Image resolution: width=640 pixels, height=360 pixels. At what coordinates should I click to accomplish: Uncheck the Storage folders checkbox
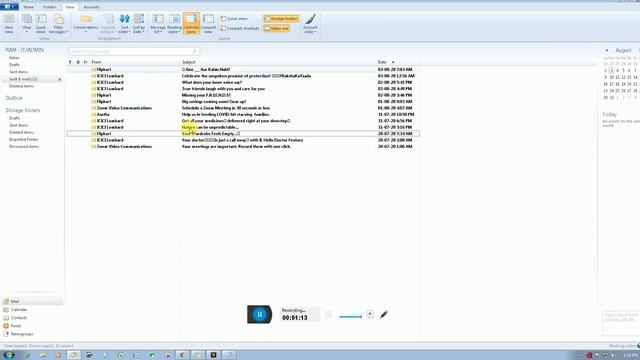(281, 19)
